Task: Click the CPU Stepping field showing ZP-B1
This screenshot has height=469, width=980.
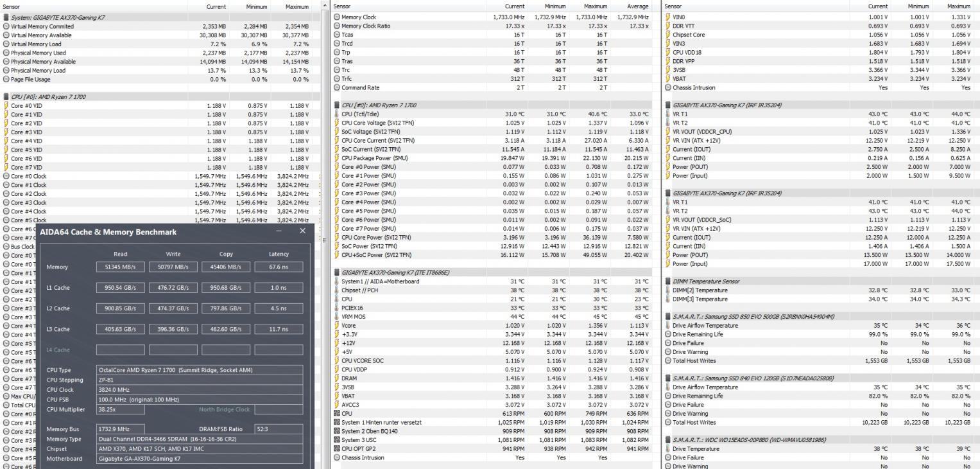Action: coord(200,380)
